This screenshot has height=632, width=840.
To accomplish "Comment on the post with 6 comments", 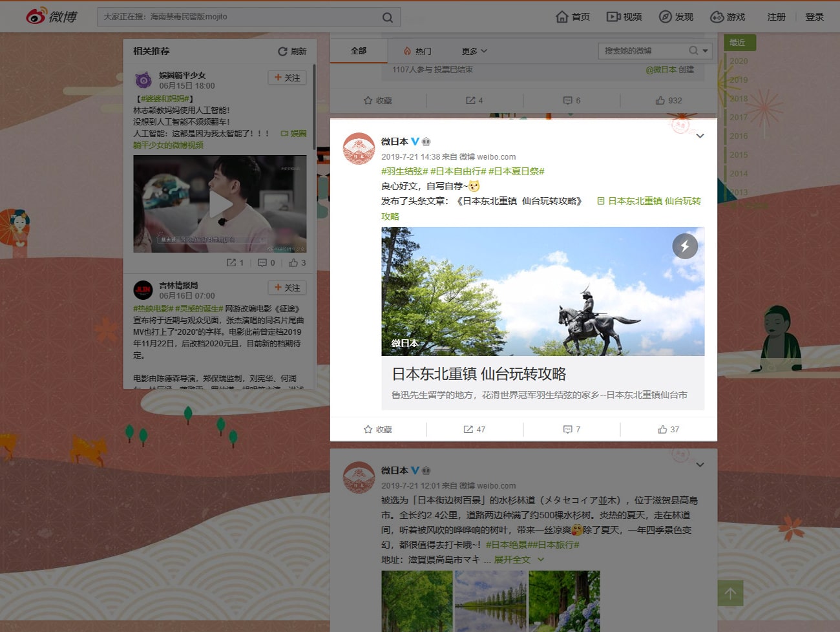I will 571,100.
